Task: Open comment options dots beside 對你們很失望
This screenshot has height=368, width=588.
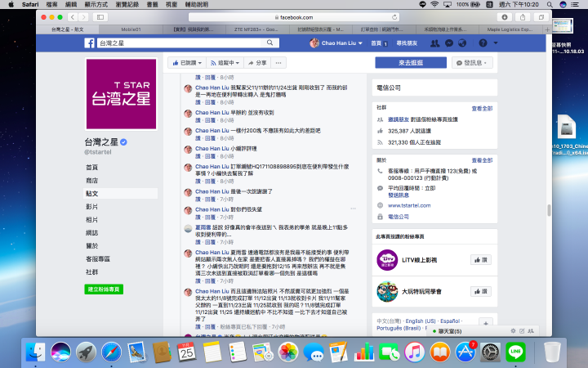Action: pyautogui.click(x=353, y=209)
